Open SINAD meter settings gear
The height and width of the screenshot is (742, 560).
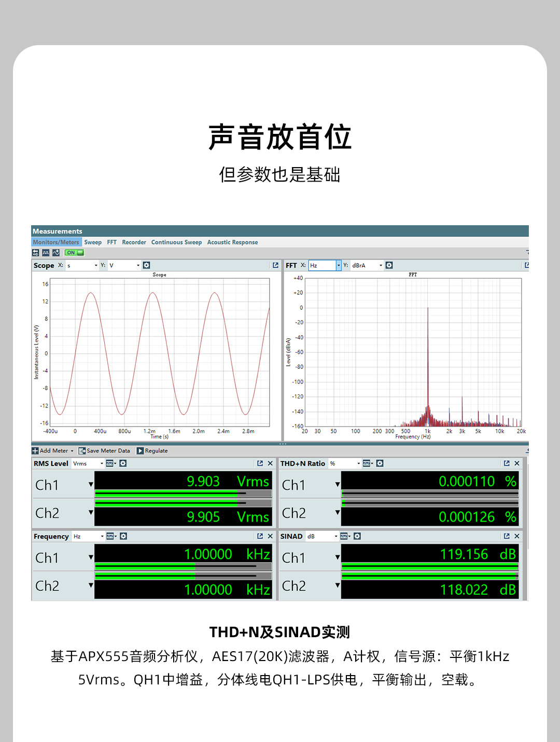tap(357, 536)
